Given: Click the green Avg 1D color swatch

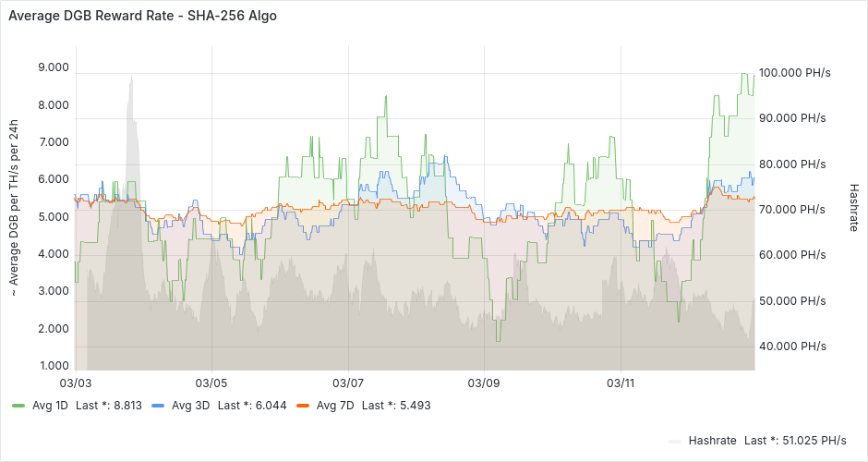Looking at the screenshot, I should coord(18,406).
